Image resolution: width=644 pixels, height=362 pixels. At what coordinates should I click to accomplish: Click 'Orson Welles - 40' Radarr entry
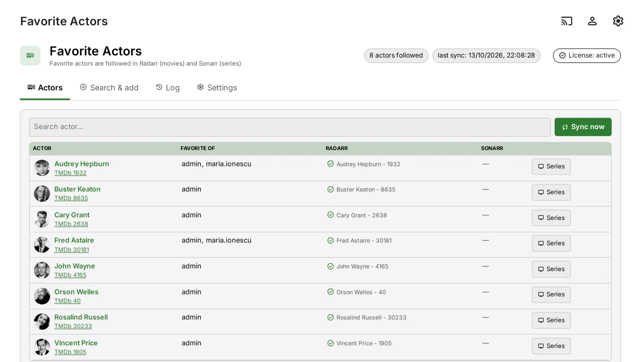tap(361, 292)
